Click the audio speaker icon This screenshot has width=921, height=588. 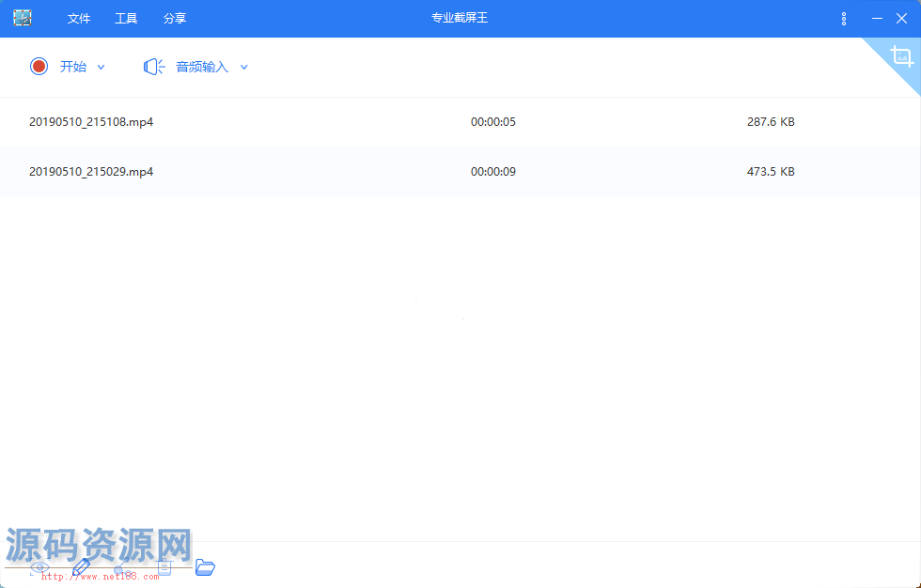pyautogui.click(x=154, y=67)
